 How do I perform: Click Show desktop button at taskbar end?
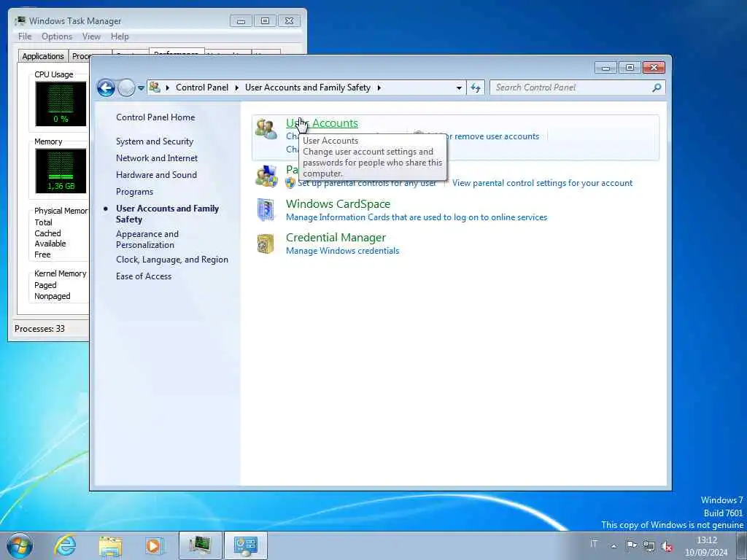click(x=742, y=545)
